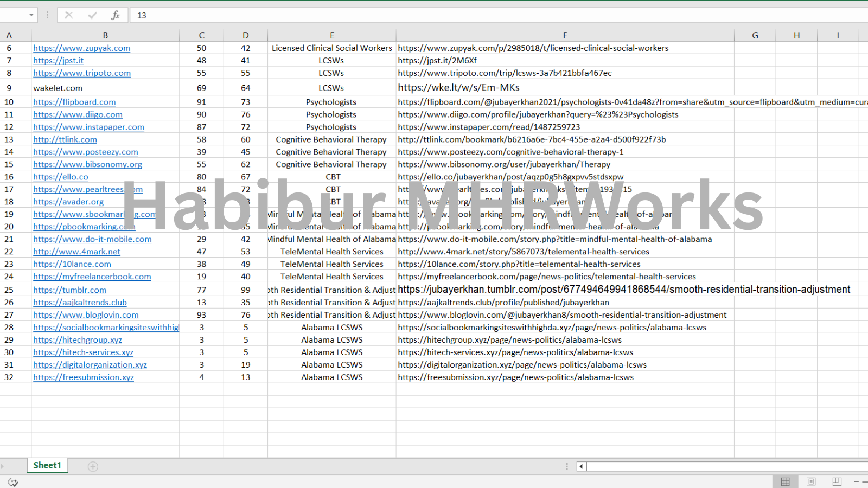The image size is (868, 488).
Task: Add a new sheet with plus icon
Action: click(x=93, y=466)
